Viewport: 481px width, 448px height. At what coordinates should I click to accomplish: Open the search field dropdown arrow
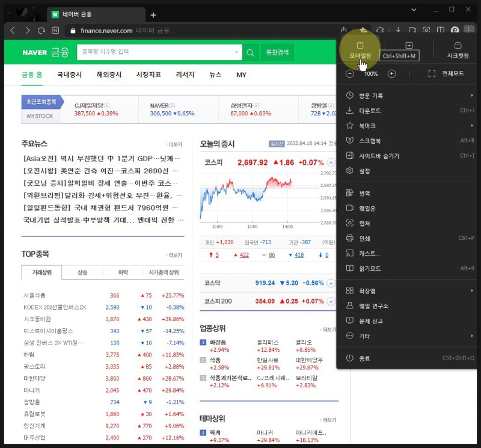236,52
